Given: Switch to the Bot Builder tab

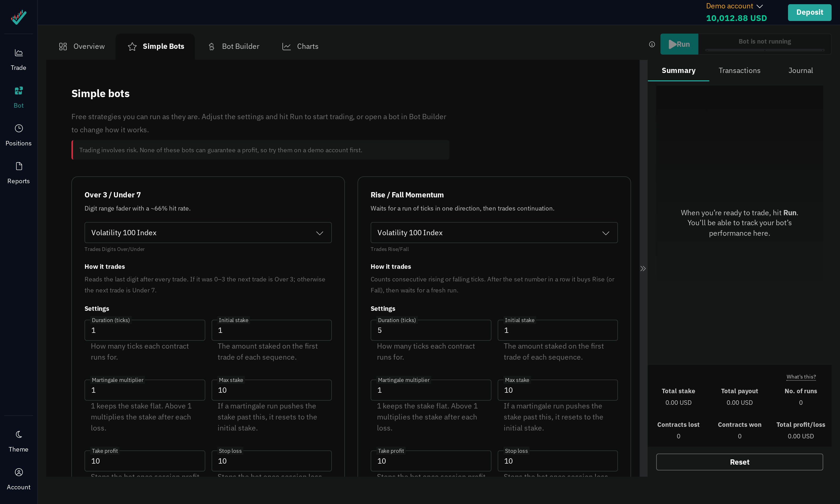Looking at the screenshot, I should pyautogui.click(x=234, y=46).
